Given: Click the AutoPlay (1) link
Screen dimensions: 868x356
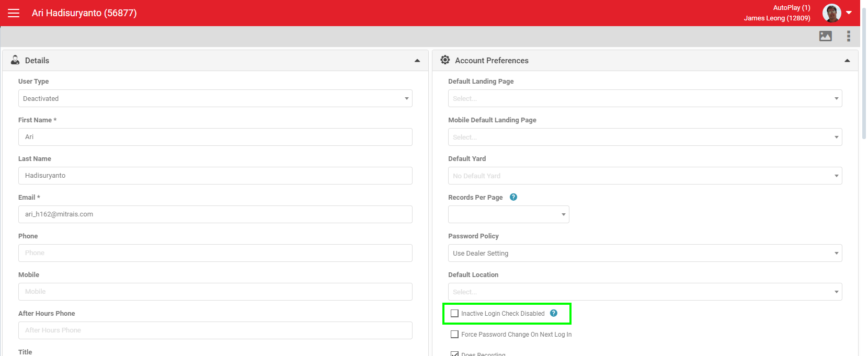Looking at the screenshot, I should [791, 8].
